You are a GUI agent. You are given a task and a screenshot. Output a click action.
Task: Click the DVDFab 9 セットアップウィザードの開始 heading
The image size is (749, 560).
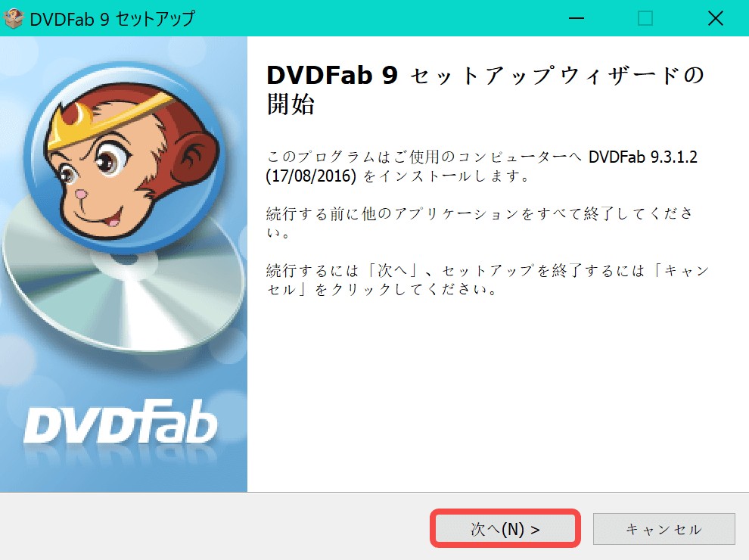click(485, 89)
